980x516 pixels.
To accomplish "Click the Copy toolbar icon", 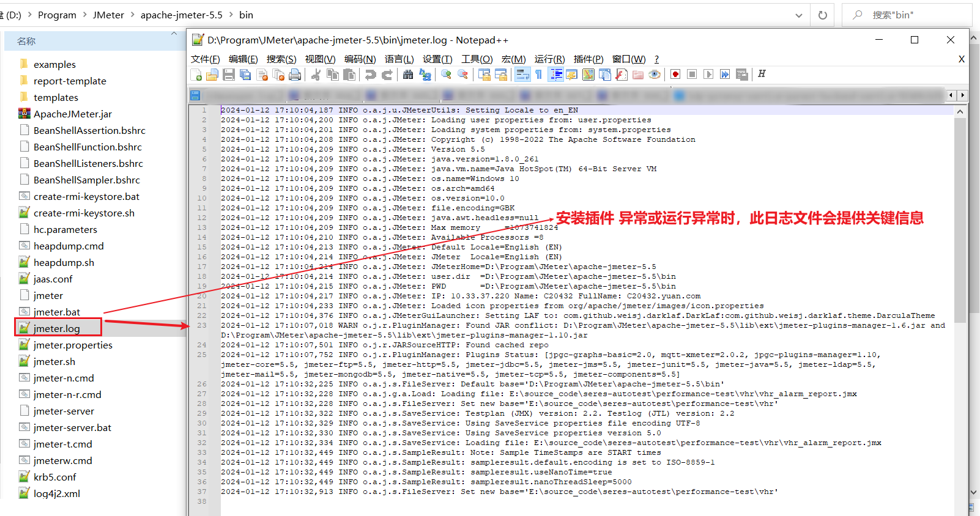I will (332, 75).
